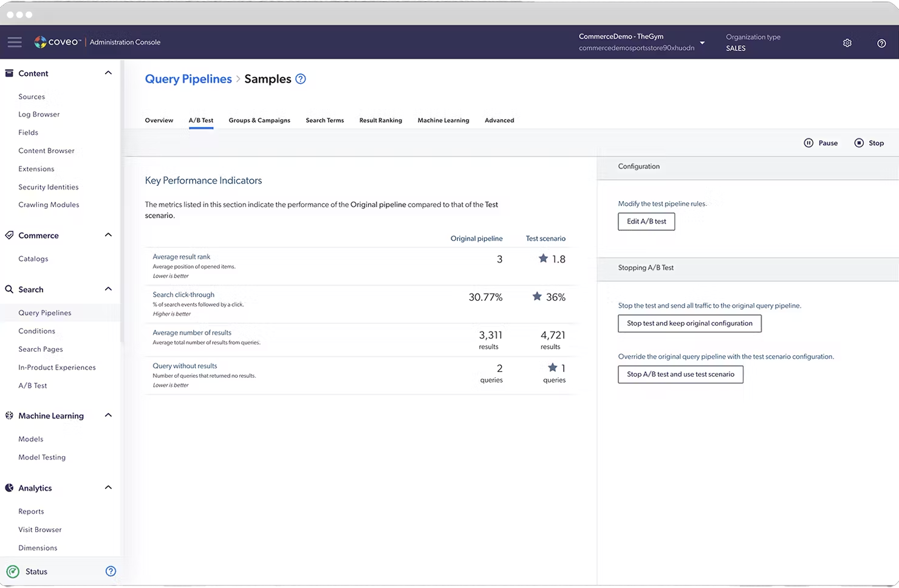Screen dimensions: 899x588
Task: Click the Analytics pie chart icon
Action: tap(9, 488)
